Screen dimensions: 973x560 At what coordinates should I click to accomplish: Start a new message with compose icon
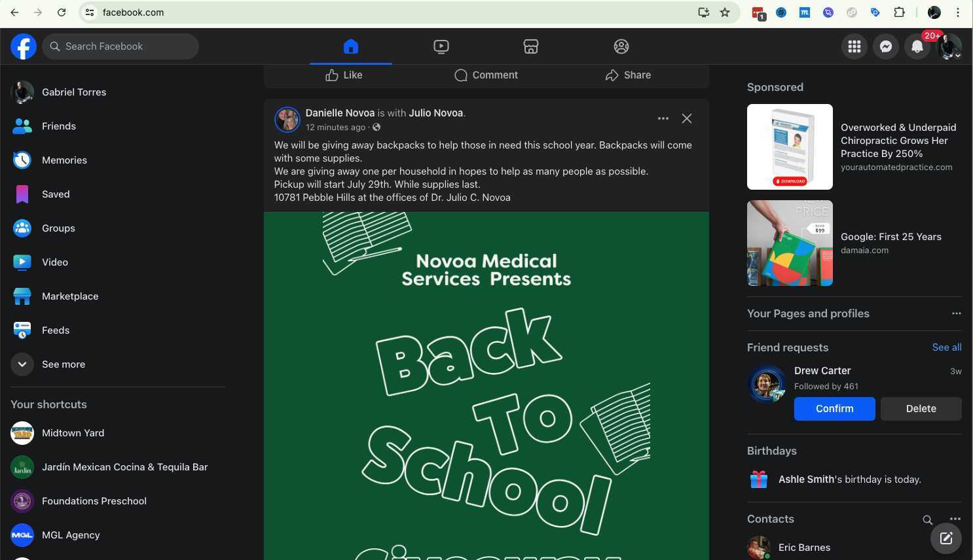946,538
